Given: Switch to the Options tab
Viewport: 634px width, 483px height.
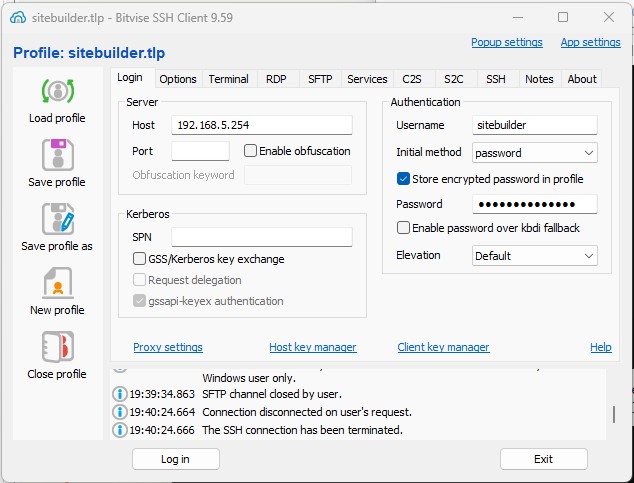Looking at the screenshot, I should point(178,79).
